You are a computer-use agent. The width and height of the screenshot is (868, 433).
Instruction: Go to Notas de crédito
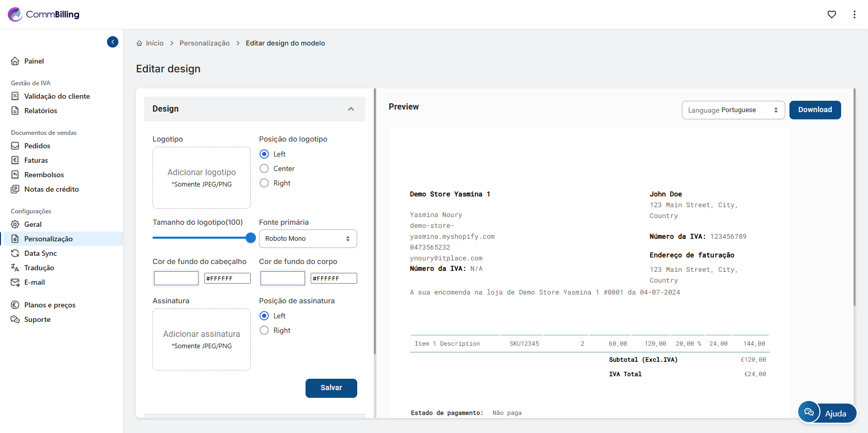tap(51, 189)
